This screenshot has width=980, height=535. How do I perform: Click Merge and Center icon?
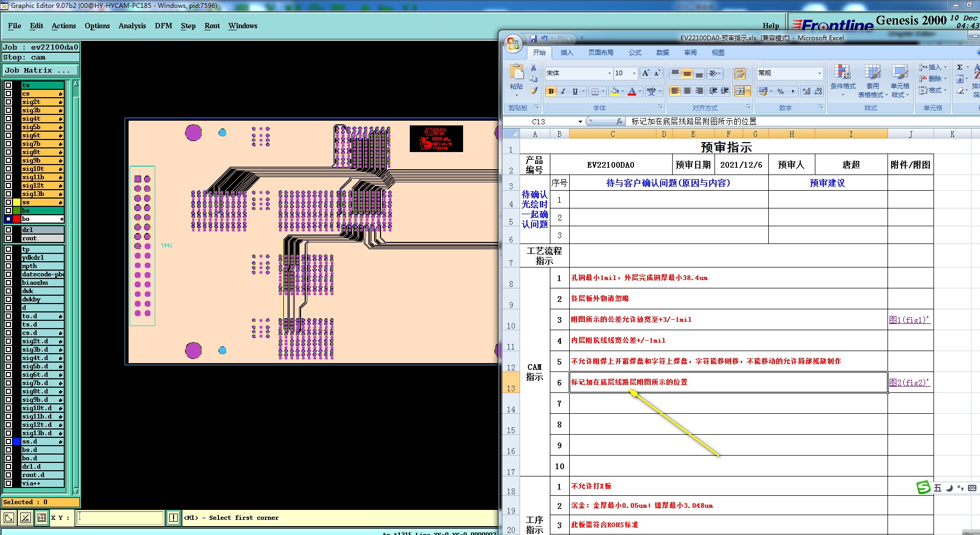[x=740, y=91]
